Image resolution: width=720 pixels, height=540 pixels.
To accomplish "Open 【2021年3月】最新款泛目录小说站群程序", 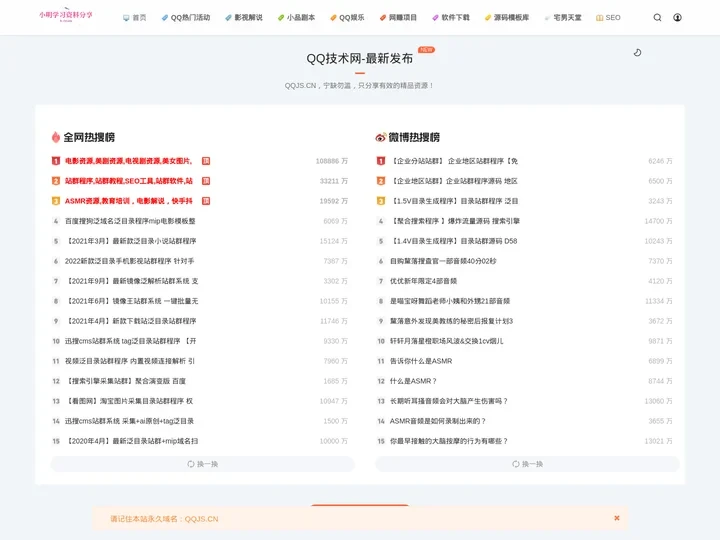I will tap(130, 241).
